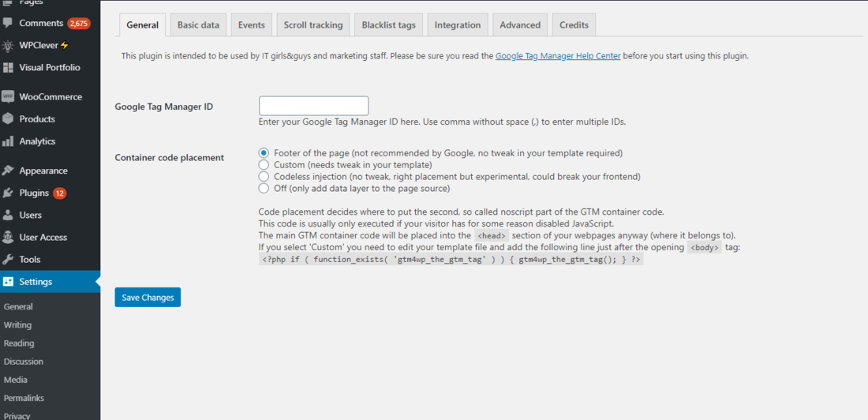Open Discussion settings submenu link
This screenshot has width=868, height=420.
click(x=23, y=362)
